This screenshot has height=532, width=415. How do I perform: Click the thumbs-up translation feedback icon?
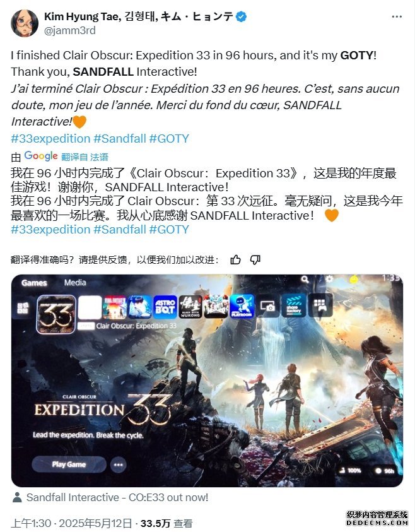pos(235,260)
